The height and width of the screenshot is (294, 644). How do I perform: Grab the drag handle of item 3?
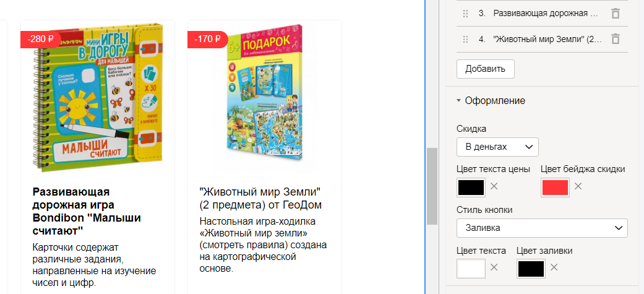(465, 14)
